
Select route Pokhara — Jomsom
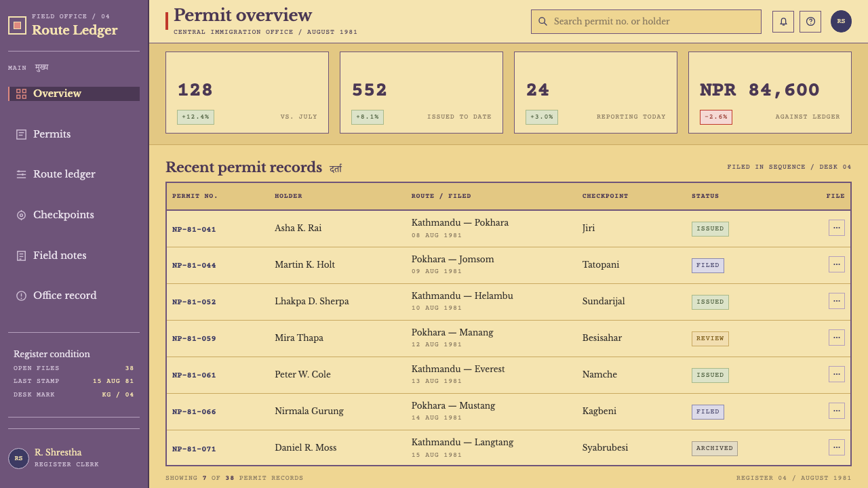452,259
